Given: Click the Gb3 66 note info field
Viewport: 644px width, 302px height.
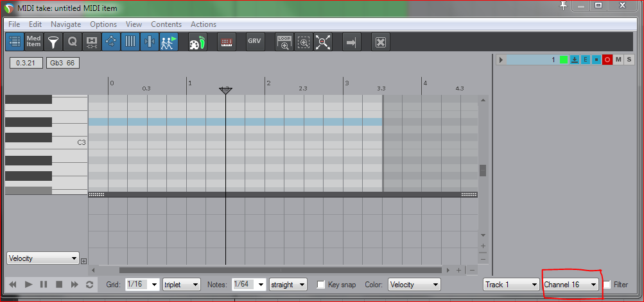Looking at the screenshot, I should pyautogui.click(x=63, y=63).
